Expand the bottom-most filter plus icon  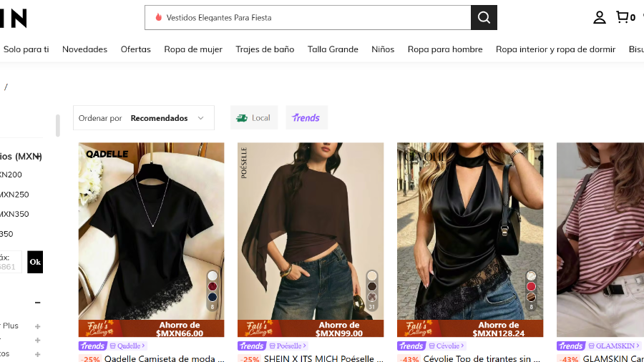click(37, 354)
